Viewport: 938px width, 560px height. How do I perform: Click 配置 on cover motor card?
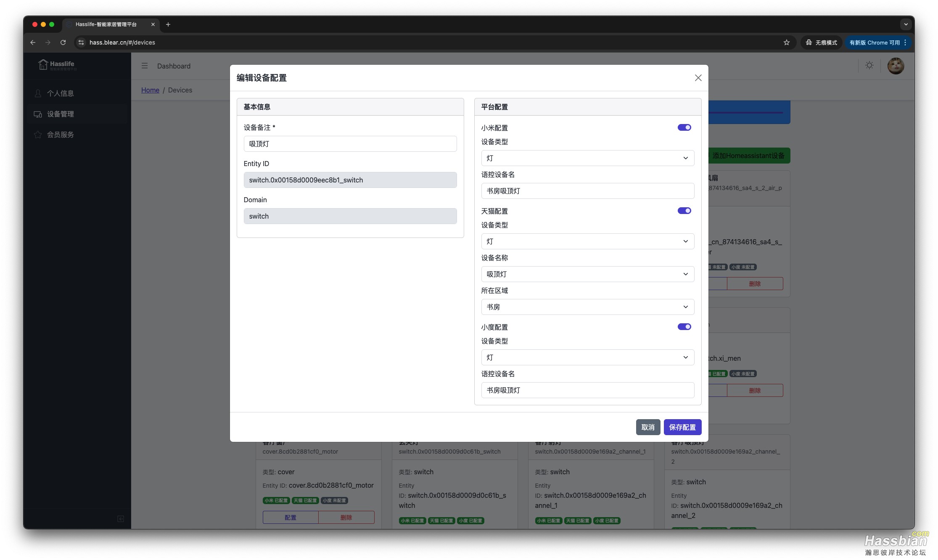tap(291, 517)
